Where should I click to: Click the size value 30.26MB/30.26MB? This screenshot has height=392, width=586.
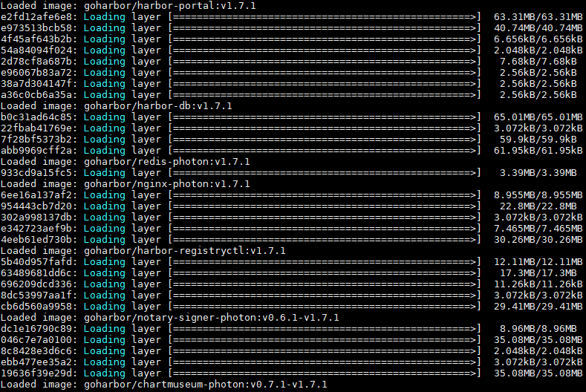pyautogui.click(x=538, y=240)
